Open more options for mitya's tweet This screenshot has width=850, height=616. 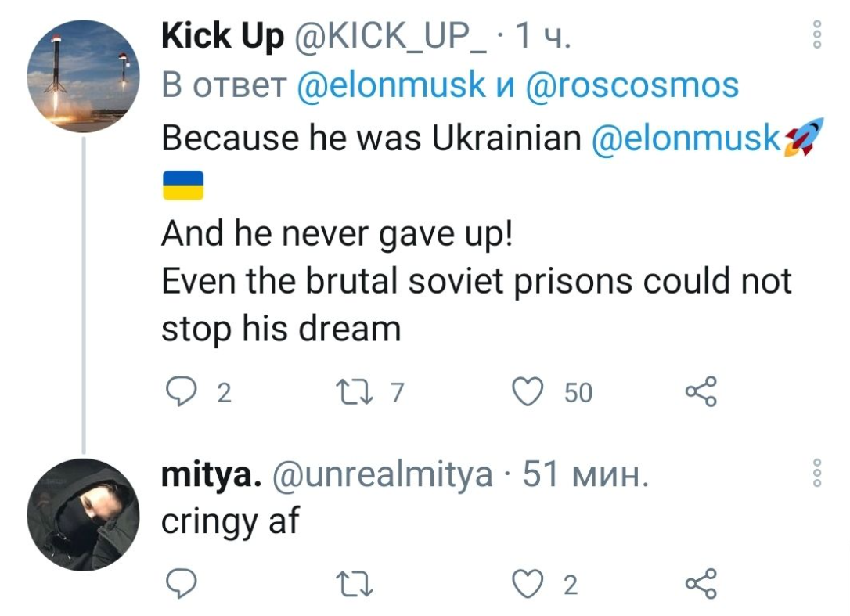pos(816,474)
